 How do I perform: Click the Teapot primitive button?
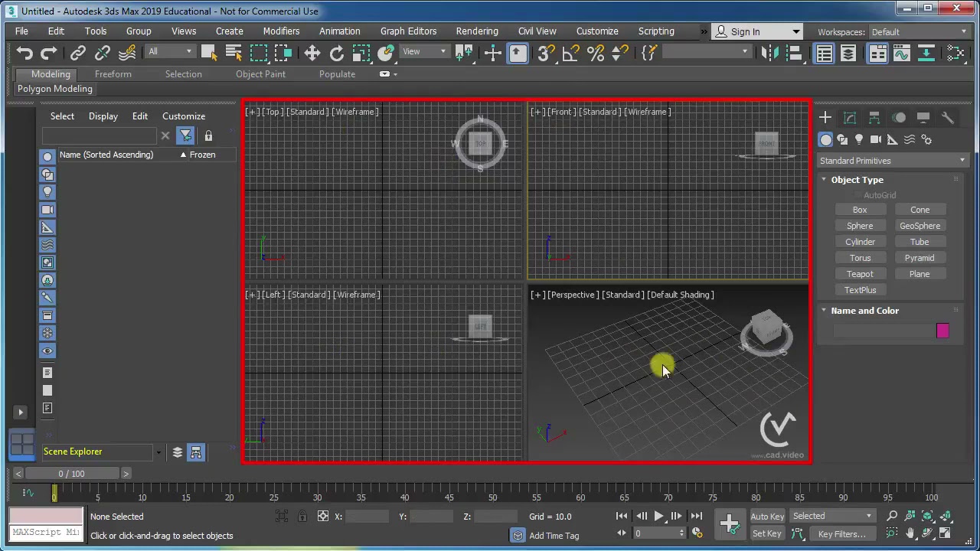860,274
